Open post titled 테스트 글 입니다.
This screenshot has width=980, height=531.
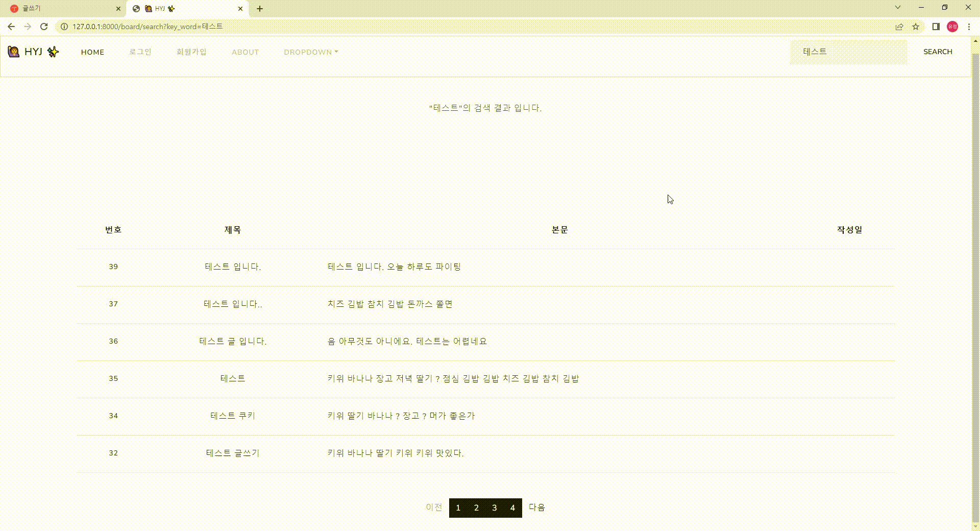233,341
